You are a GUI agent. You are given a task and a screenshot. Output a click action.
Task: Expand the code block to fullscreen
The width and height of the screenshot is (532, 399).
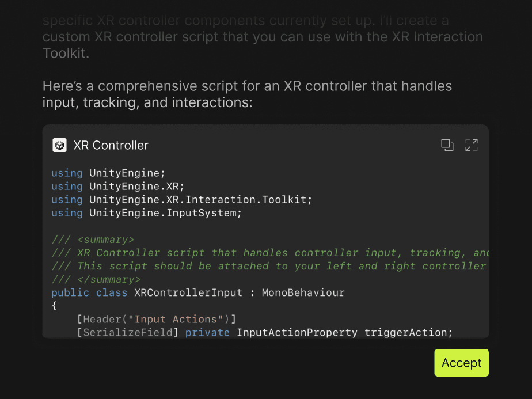pyautogui.click(x=472, y=145)
